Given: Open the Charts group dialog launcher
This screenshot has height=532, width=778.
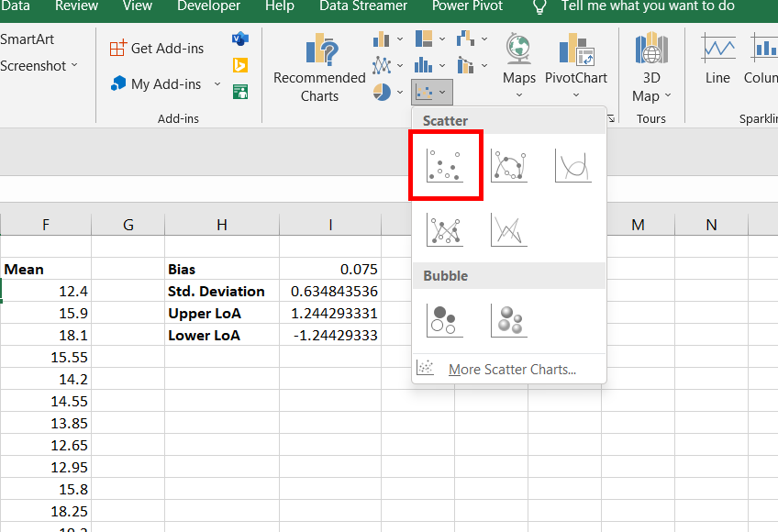Looking at the screenshot, I should point(611,118).
